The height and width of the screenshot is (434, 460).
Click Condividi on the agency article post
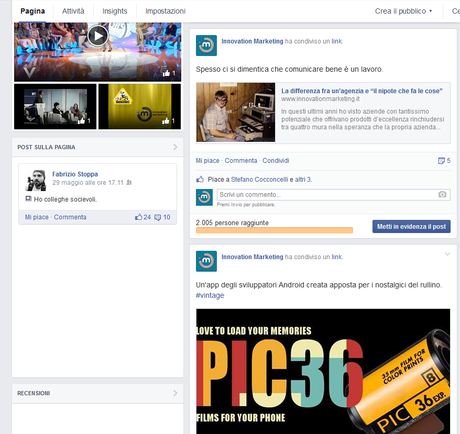pyautogui.click(x=276, y=161)
